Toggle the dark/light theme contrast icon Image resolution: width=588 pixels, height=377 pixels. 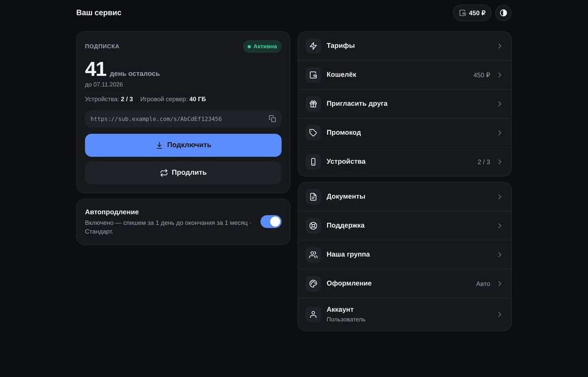click(503, 13)
